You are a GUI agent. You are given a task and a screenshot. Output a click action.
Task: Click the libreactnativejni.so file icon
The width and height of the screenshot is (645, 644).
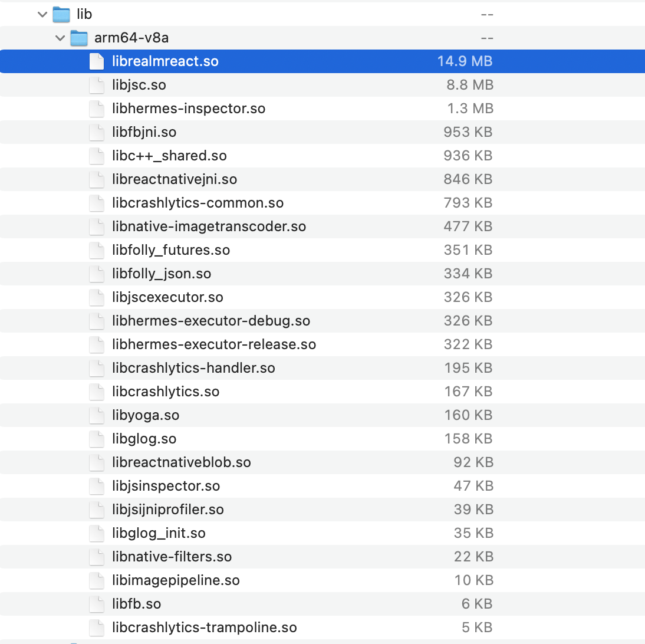tap(97, 179)
